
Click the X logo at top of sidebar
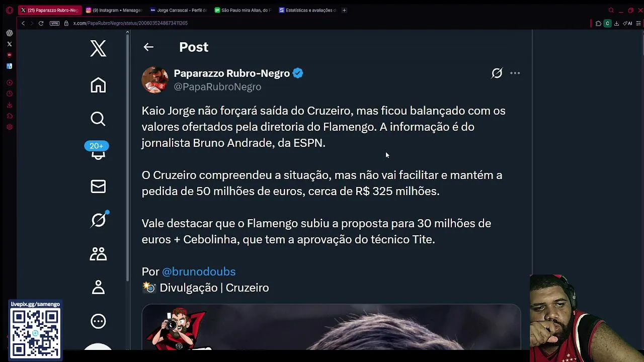[x=98, y=48]
